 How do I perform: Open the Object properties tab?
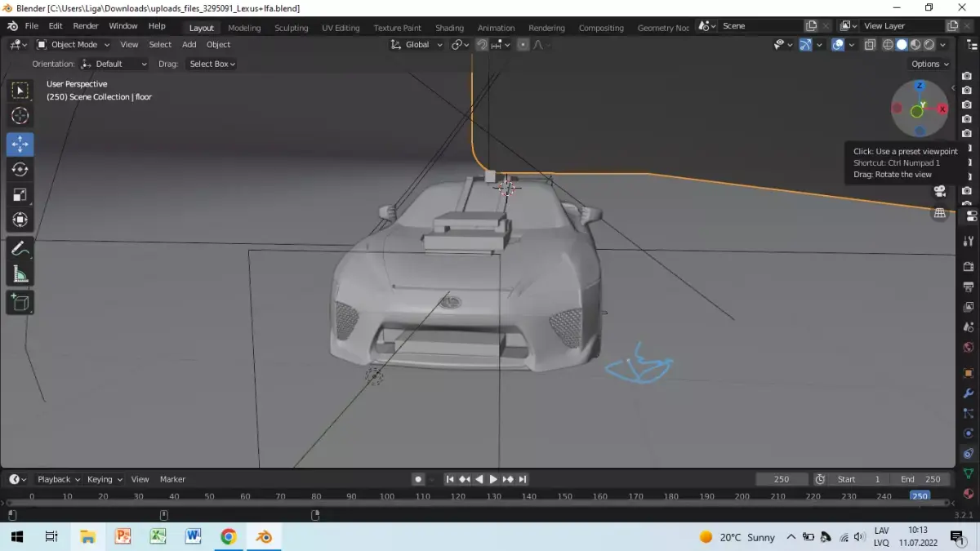coord(969,373)
